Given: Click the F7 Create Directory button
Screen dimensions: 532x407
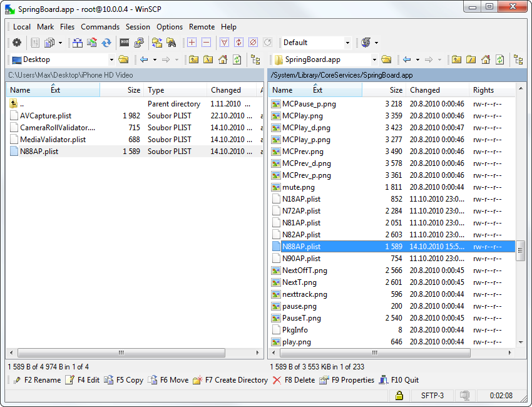Looking at the screenshot, I should click(x=230, y=380).
